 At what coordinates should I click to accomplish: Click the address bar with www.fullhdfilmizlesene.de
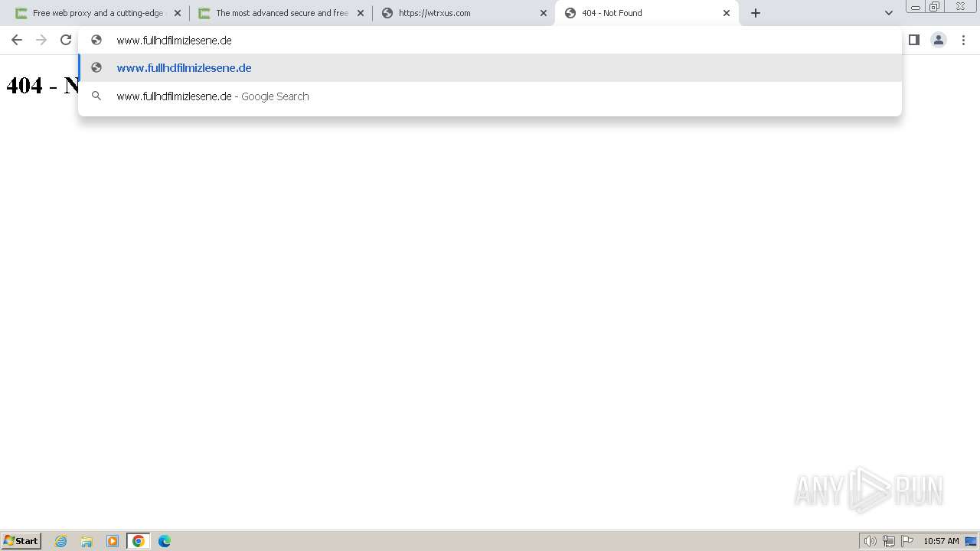(x=490, y=40)
